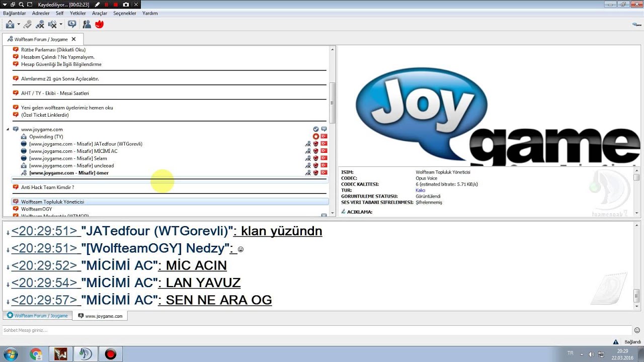This screenshot has width=644, height=362.
Task: Click the default-channel checkmark icon on www.joygame.com row
Action: click(x=316, y=129)
